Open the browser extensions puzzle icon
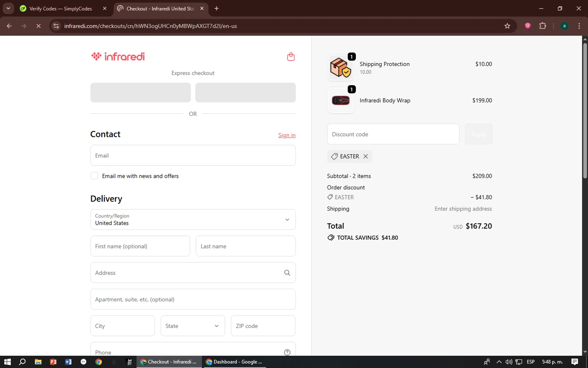This screenshot has height=368, width=588. pos(543,26)
